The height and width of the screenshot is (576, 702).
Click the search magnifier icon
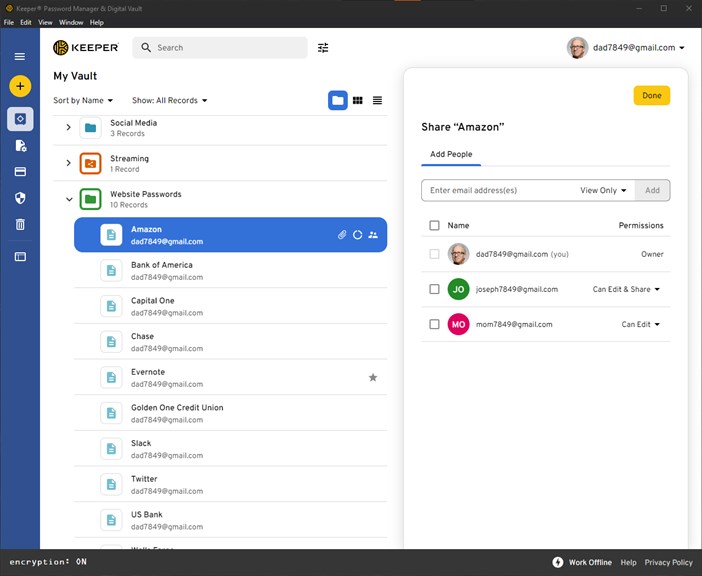(146, 47)
